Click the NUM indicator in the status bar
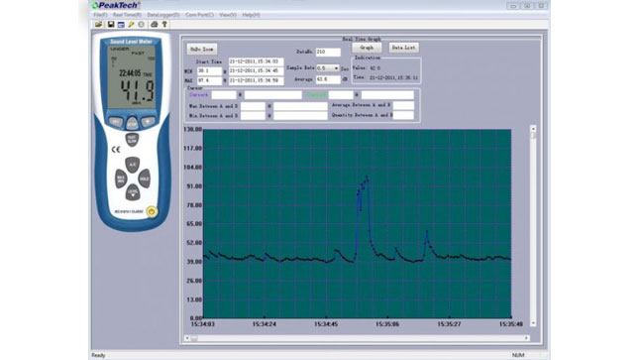The height and width of the screenshot is (360, 644). click(518, 355)
